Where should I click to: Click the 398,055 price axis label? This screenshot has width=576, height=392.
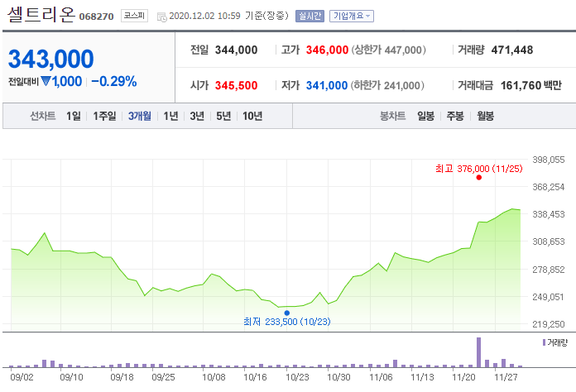549,160
